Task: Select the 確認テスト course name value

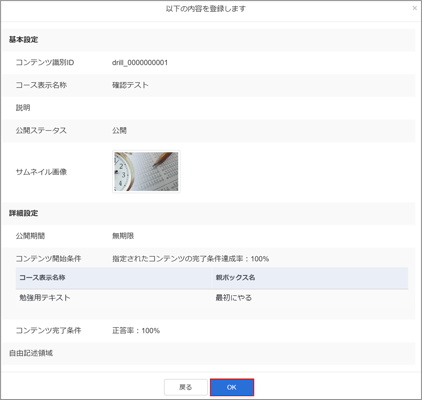Action: [x=130, y=85]
